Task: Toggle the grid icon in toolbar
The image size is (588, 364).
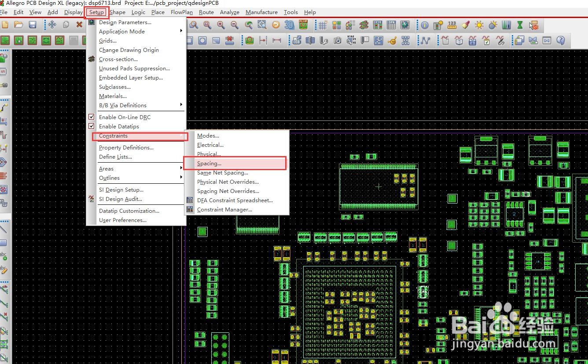Action: coord(323,25)
